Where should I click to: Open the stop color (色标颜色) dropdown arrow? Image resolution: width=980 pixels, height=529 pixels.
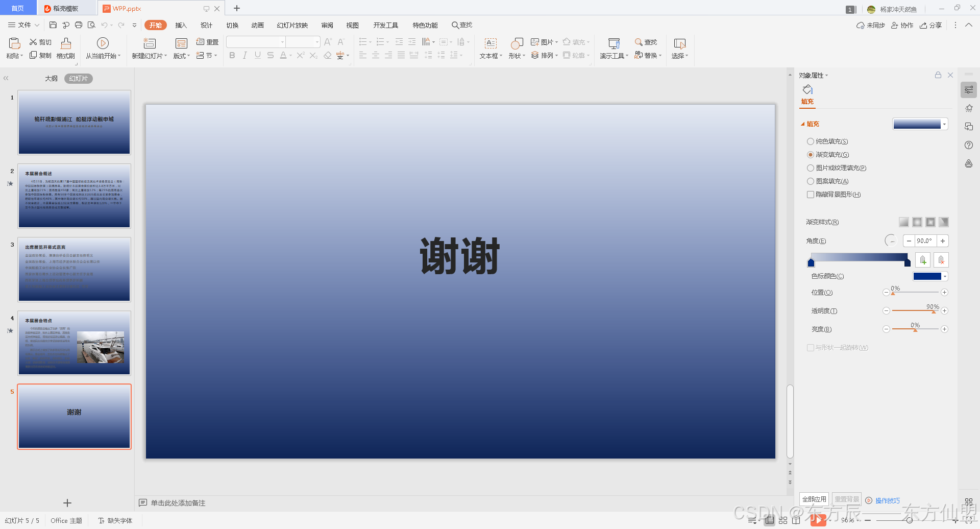pos(945,276)
